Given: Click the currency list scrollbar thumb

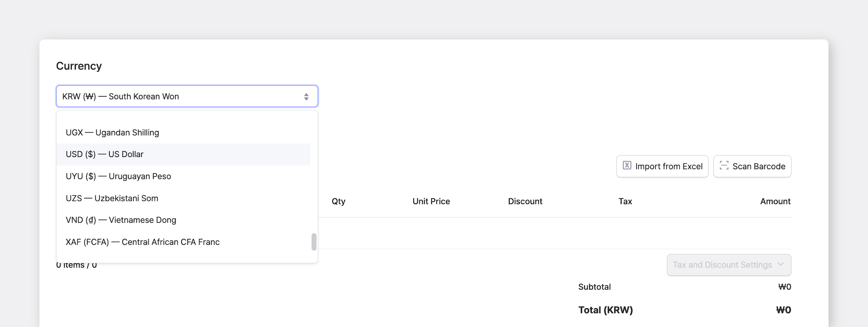Looking at the screenshot, I should point(314,242).
